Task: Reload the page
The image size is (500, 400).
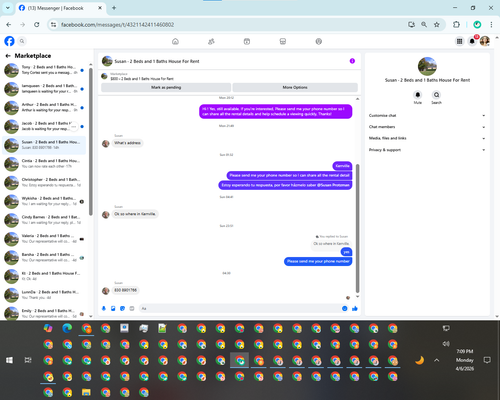Action: (x=37, y=24)
